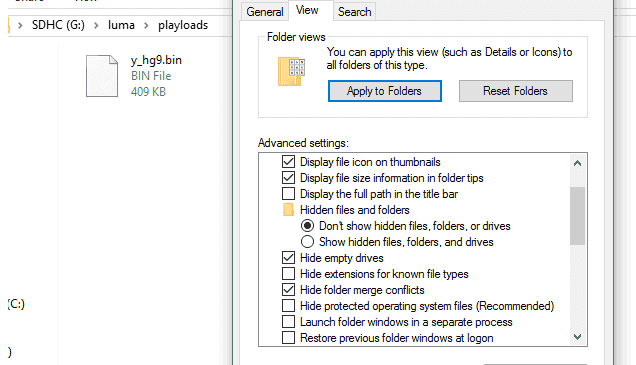Enable Restore previous folder windows at logon
This screenshot has height=365, width=636.
click(x=288, y=337)
